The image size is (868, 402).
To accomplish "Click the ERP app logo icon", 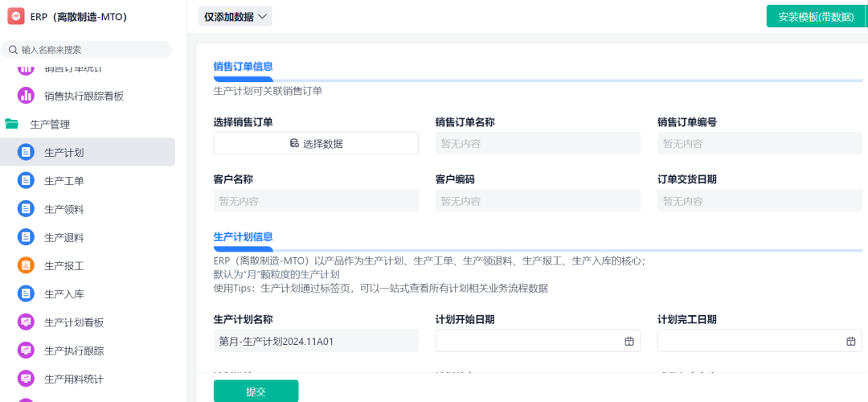I will coord(16,17).
